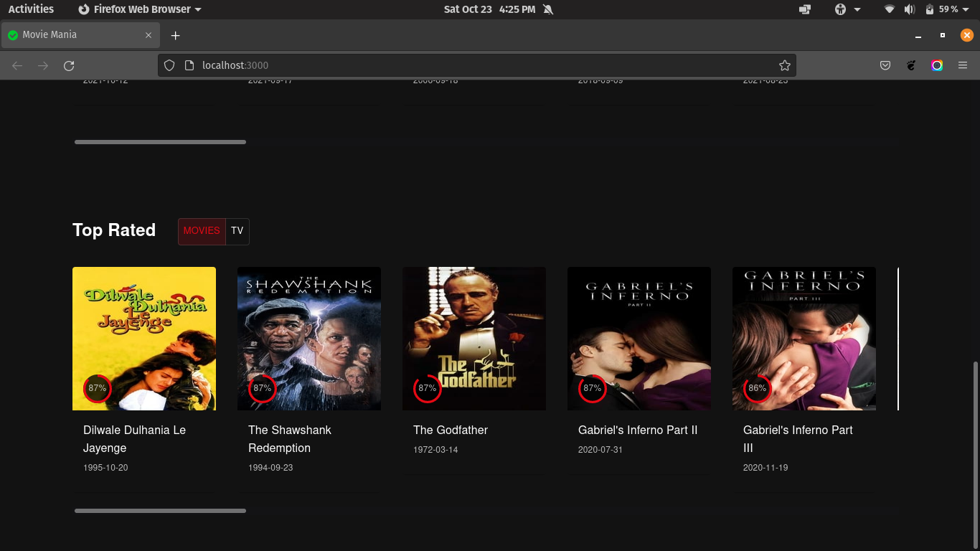Open the Dilwale Dulhania Le Jayenge poster

[x=144, y=339]
